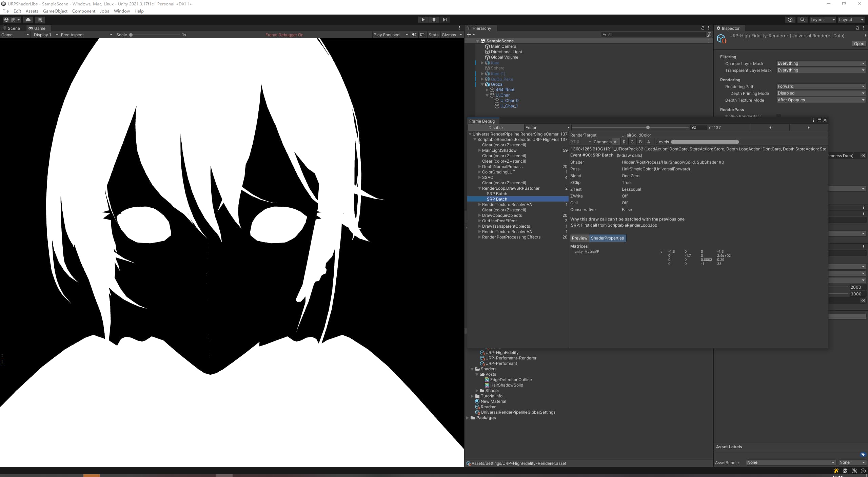Open the Depth Texture Mode dropdown
The width and height of the screenshot is (868, 477).
click(821, 100)
